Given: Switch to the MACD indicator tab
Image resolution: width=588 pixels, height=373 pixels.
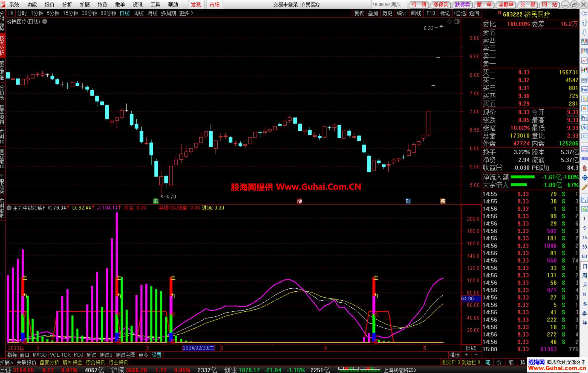Looking at the screenshot, I should (x=40, y=355).
